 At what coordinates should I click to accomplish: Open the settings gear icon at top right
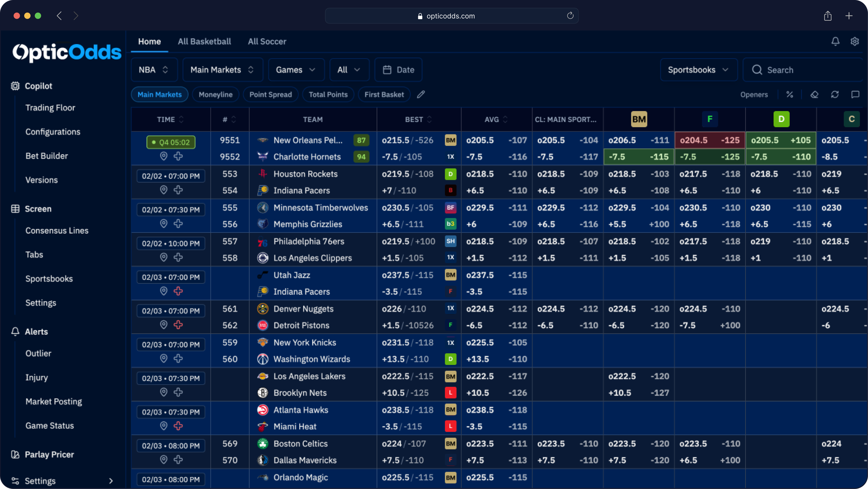pos(854,41)
